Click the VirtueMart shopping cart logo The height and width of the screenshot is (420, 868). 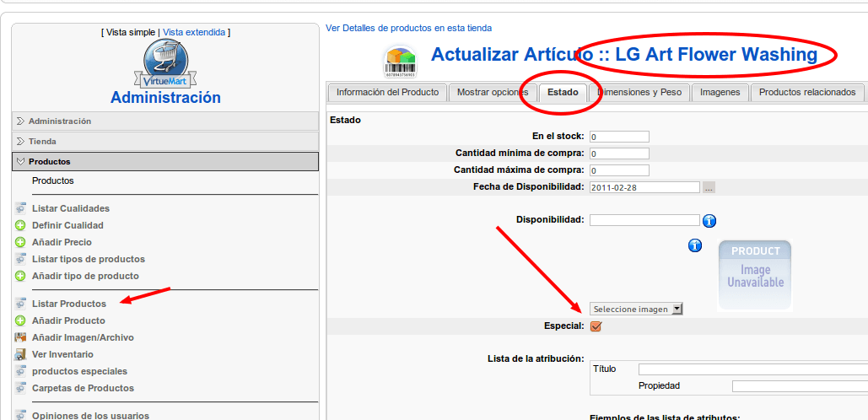(x=165, y=64)
